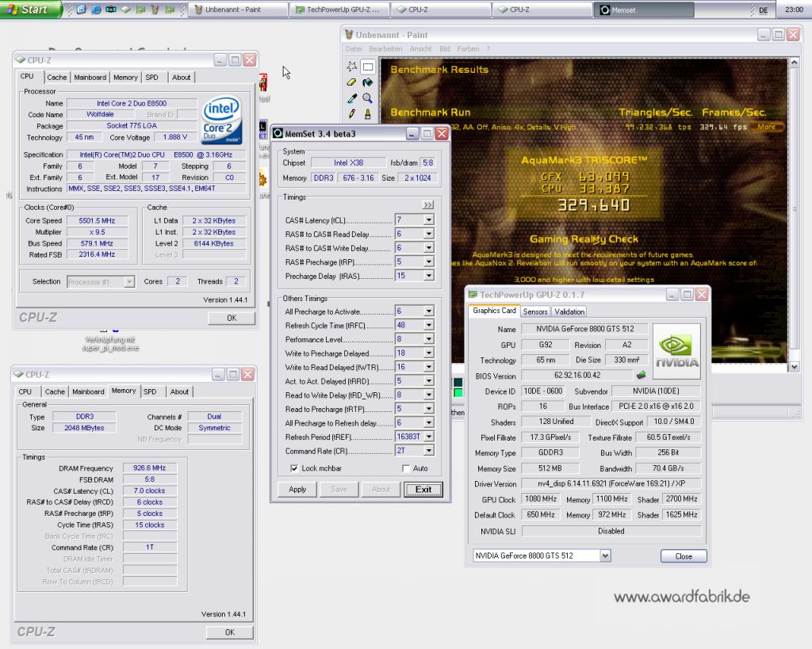Select the Brush tool in Paint

[x=368, y=113]
